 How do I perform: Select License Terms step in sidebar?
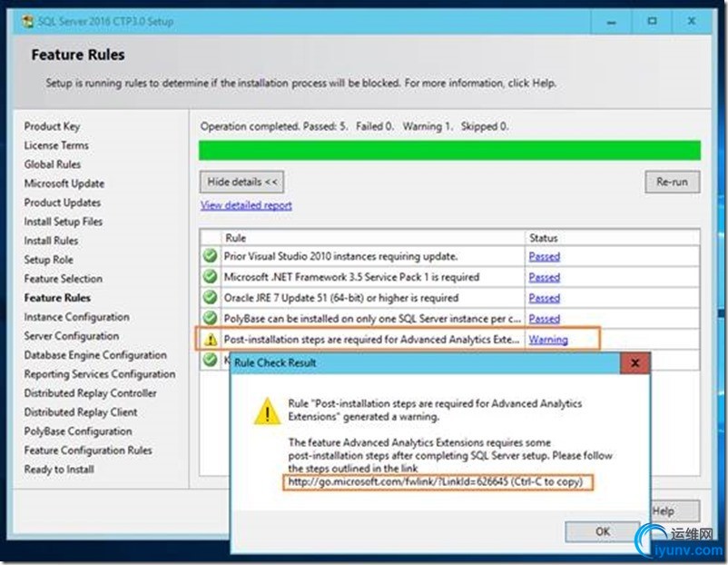click(56, 145)
